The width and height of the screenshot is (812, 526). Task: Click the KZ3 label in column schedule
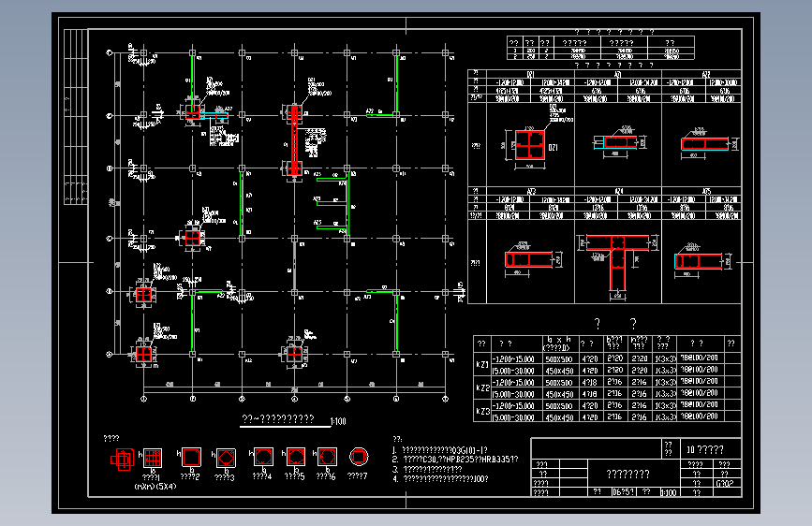pyautogui.click(x=482, y=411)
